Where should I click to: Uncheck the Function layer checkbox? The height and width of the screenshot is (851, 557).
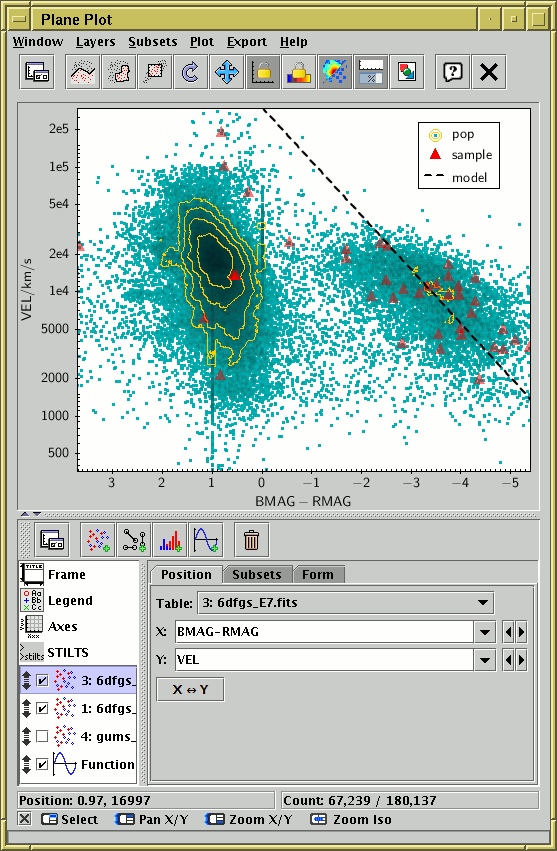tap(42, 764)
